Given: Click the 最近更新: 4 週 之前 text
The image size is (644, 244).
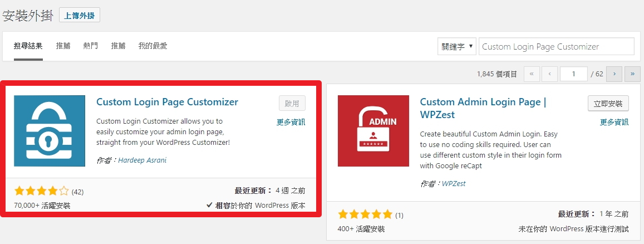Looking at the screenshot, I should click(270, 191).
